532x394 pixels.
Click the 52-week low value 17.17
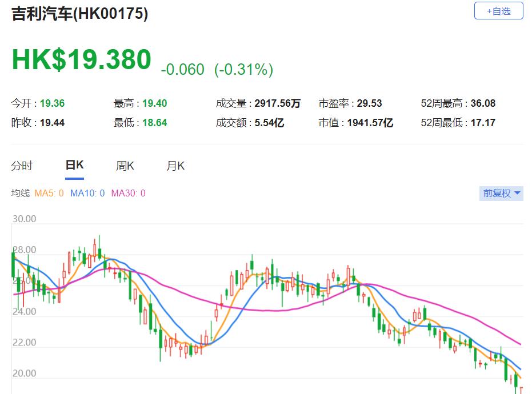[483, 122]
